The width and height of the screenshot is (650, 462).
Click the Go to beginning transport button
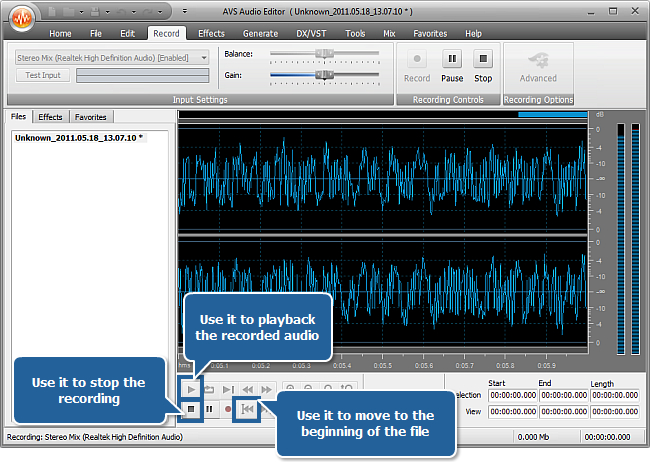tap(247, 409)
